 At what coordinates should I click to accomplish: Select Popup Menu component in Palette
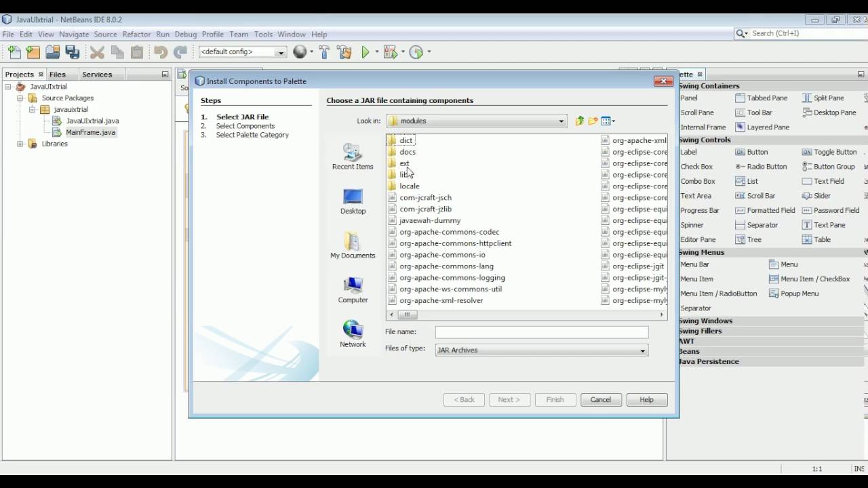(794, 293)
